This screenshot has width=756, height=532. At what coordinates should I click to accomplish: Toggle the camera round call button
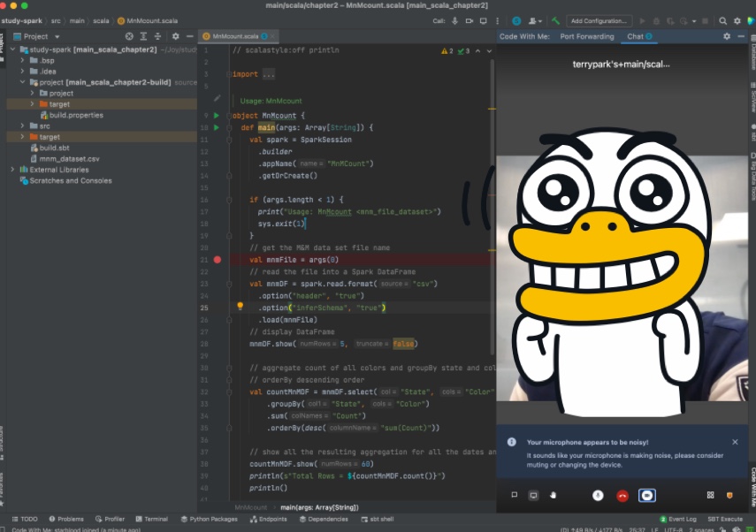pos(647,496)
